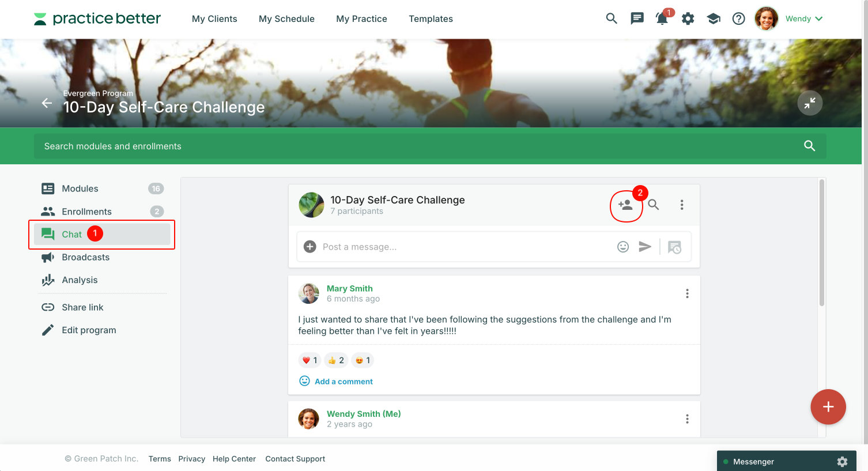
Task: Collapse the banner with shrink arrows icon
Action: [810, 103]
